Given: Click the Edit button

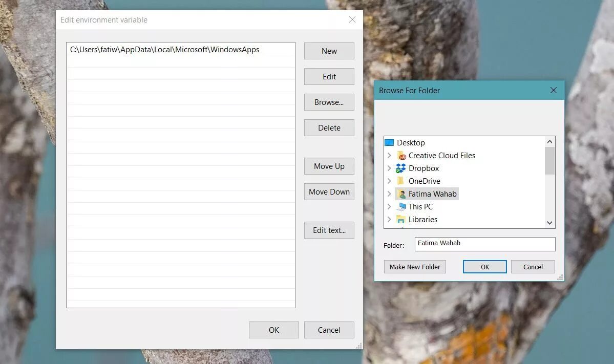Looking at the screenshot, I should (x=329, y=77).
